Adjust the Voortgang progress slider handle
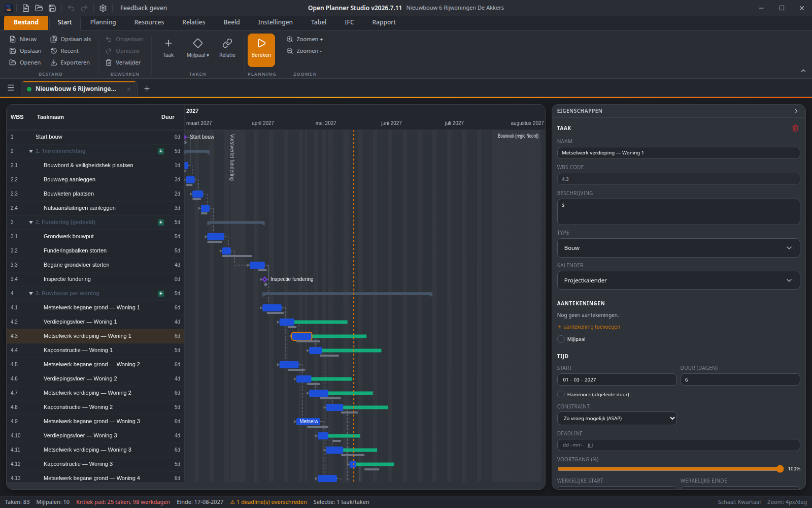 pos(780,469)
